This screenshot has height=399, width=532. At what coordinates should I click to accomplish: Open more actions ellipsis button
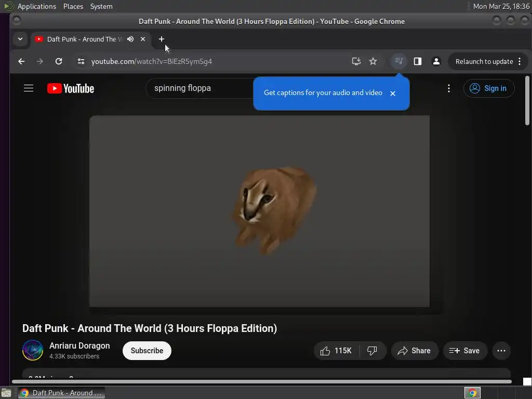pyautogui.click(x=501, y=351)
